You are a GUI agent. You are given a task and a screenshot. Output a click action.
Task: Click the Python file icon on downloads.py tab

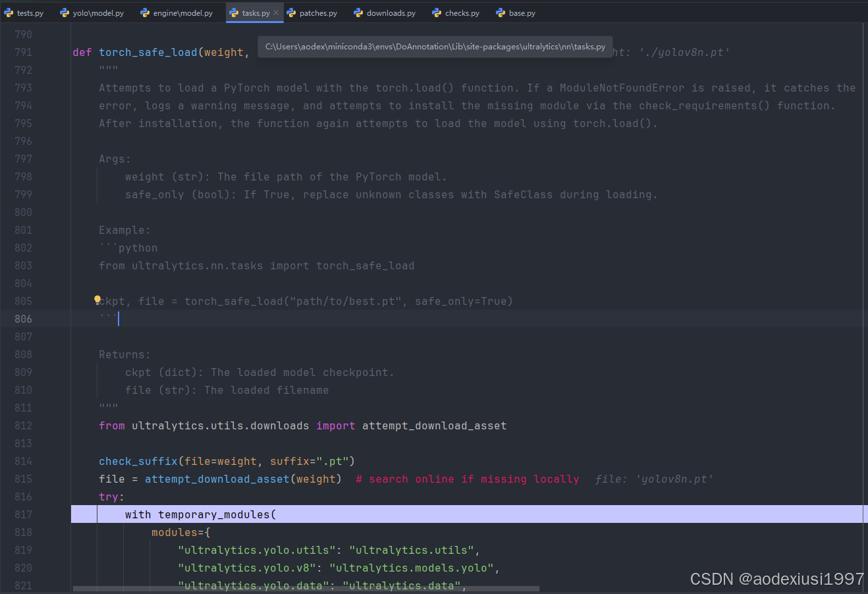coord(358,13)
